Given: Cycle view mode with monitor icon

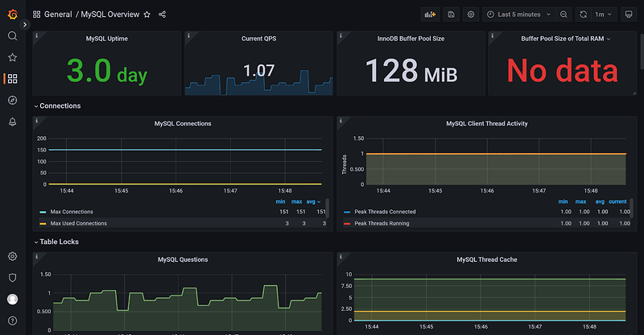Looking at the screenshot, I should click(x=629, y=14).
